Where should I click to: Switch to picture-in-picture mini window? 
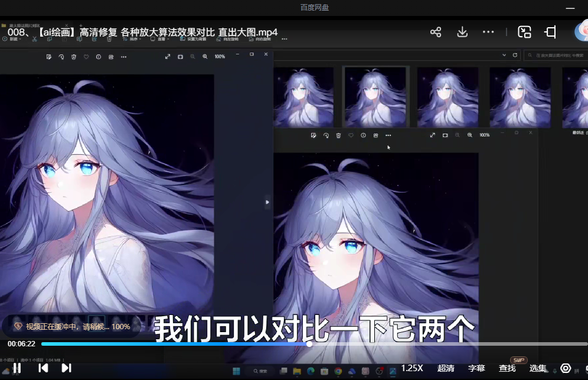[x=524, y=32]
